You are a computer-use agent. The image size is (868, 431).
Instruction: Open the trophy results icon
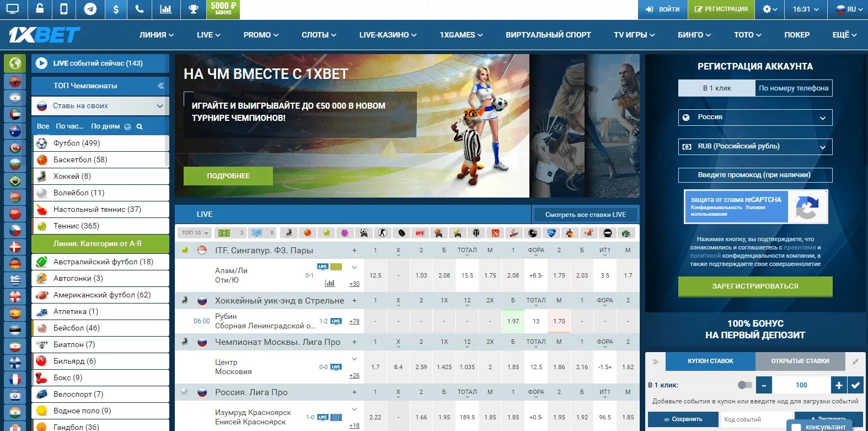click(193, 9)
